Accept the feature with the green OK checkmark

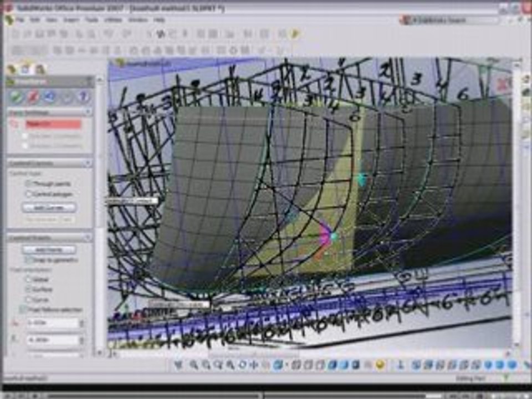click(x=16, y=98)
